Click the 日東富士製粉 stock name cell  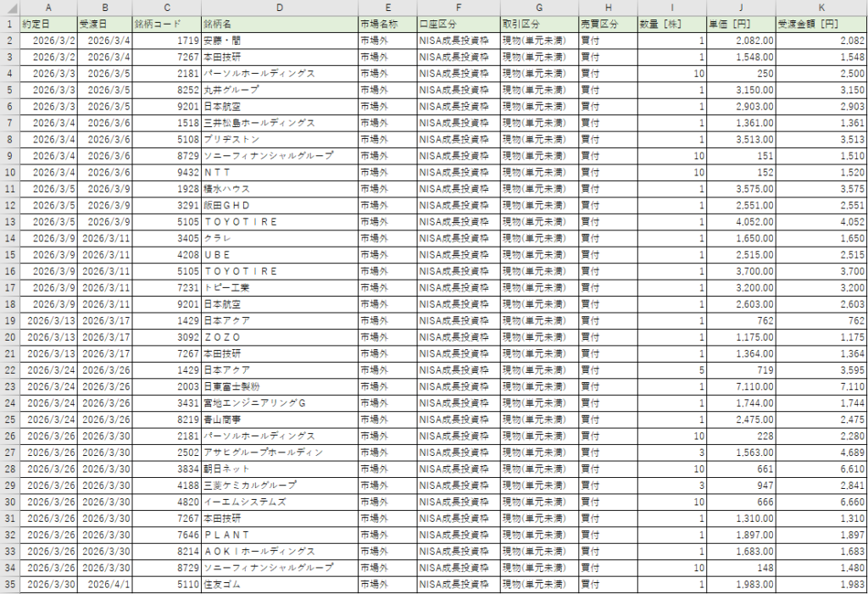coord(279,386)
